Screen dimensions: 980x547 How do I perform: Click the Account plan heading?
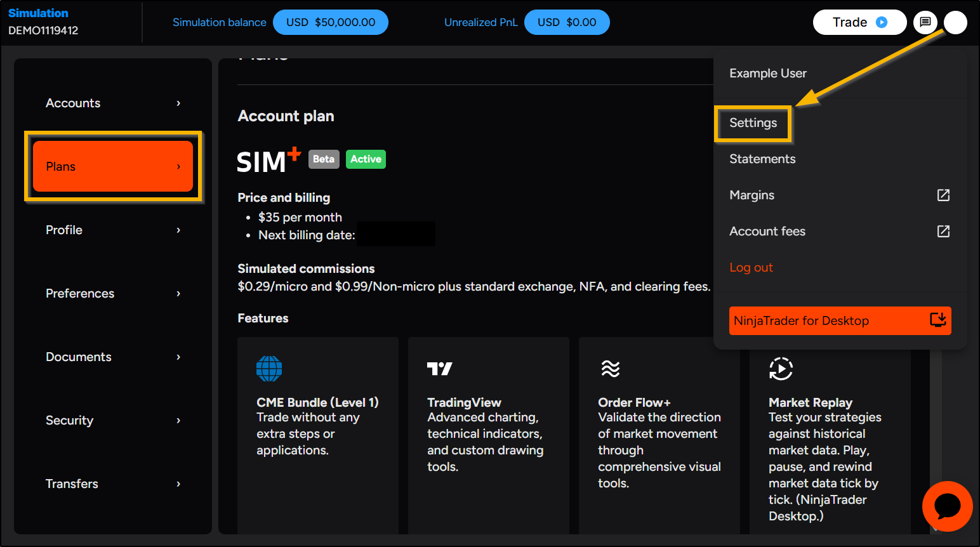coord(286,116)
